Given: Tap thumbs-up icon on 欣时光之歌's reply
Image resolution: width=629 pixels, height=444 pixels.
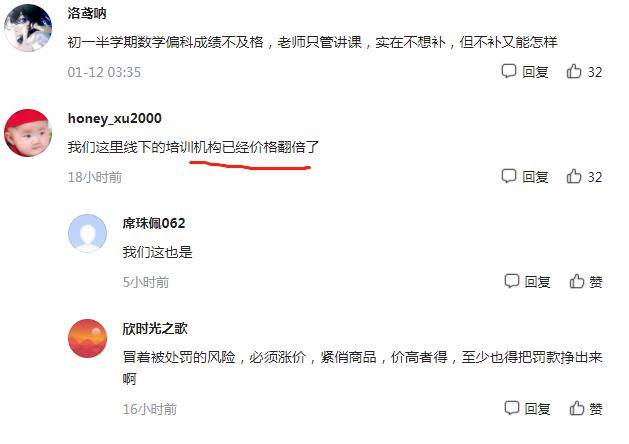Looking at the screenshot, I should pyautogui.click(x=576, y=408).
